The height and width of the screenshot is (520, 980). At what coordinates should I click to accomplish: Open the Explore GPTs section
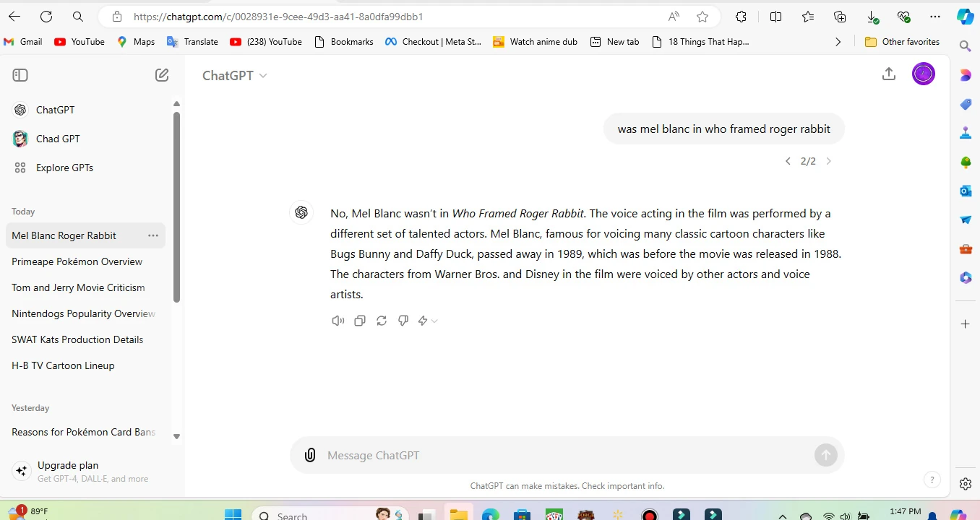coord(65,168)
